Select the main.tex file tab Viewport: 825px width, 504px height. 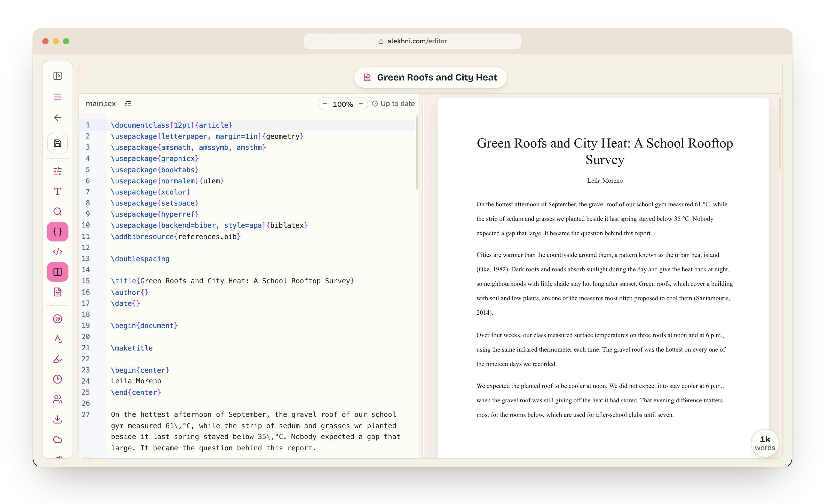pyautogui.click(x=101, y=104)
